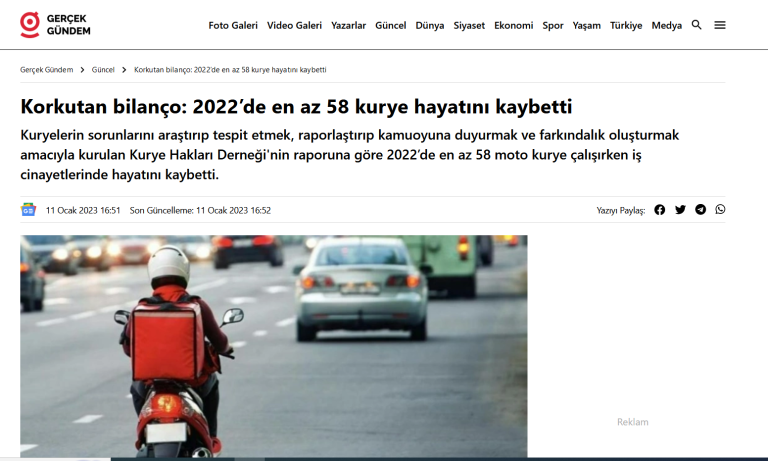
Task: Open the Video Galeri menu
Action: pyautogui.click(x=294, y=25)
